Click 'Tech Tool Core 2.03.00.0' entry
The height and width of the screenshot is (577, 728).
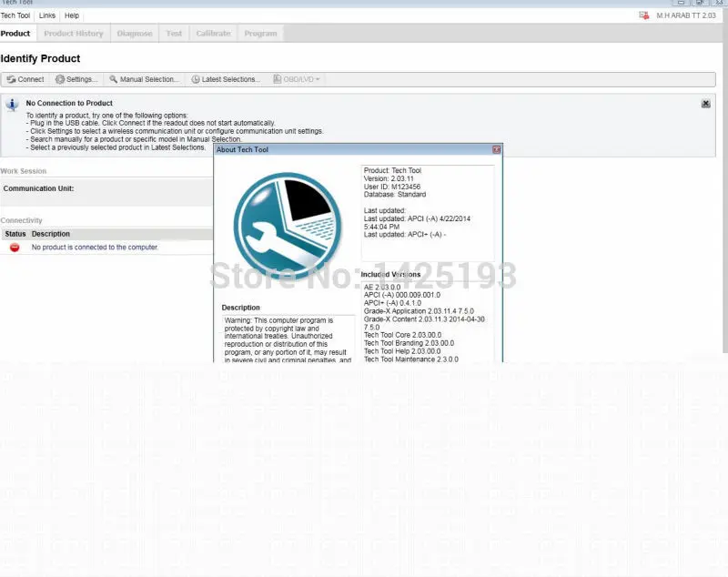(x=402, y=335)
